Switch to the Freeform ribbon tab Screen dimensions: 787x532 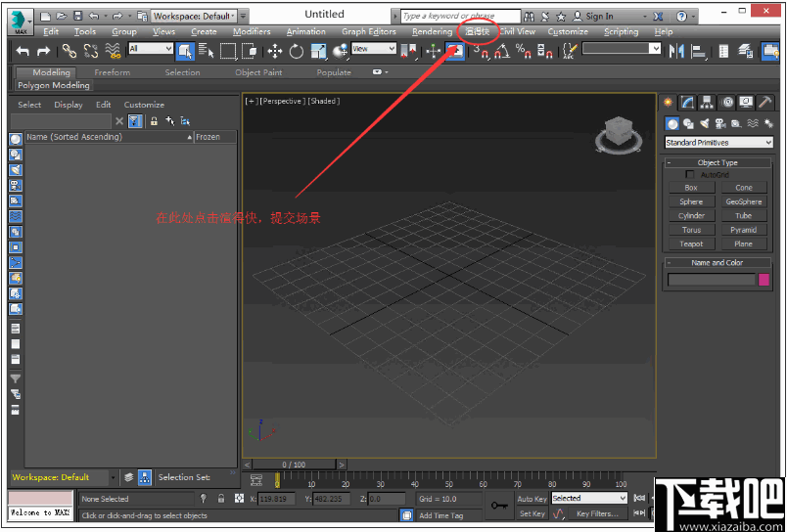pos(112,72)
